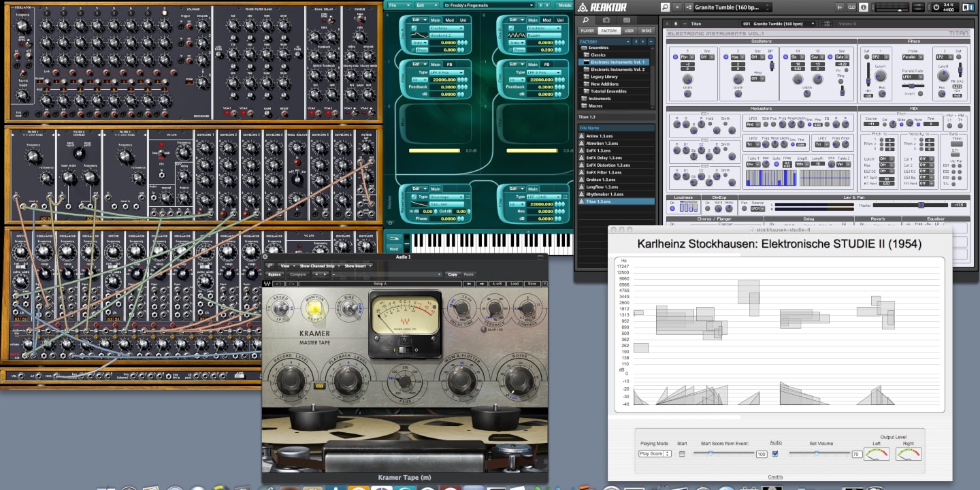Select the Filter A FB tab
This screenshot has height=490, width=980.
point(449,65)
